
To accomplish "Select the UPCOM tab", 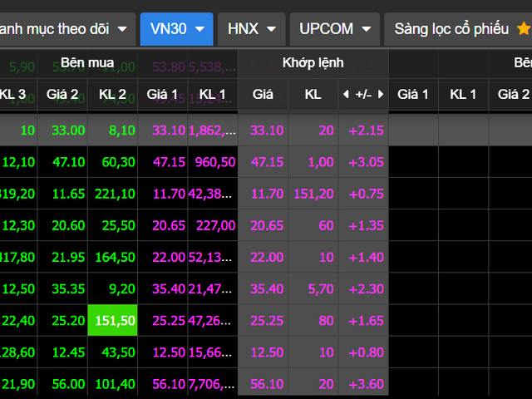I will point(326,29).
